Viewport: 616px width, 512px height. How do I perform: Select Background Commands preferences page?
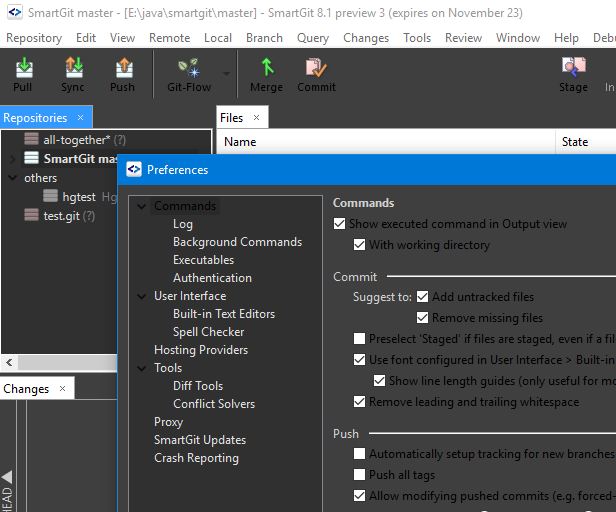click(238, 242)
